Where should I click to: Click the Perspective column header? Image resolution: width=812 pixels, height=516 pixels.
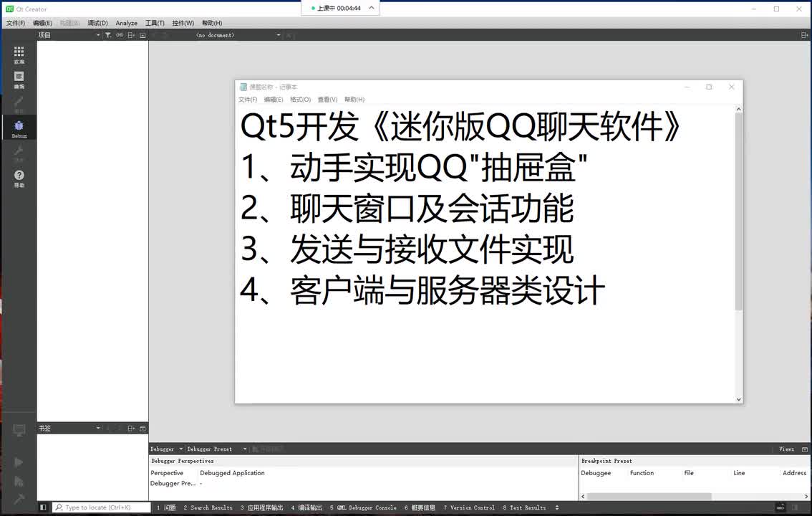coord(167,473)
